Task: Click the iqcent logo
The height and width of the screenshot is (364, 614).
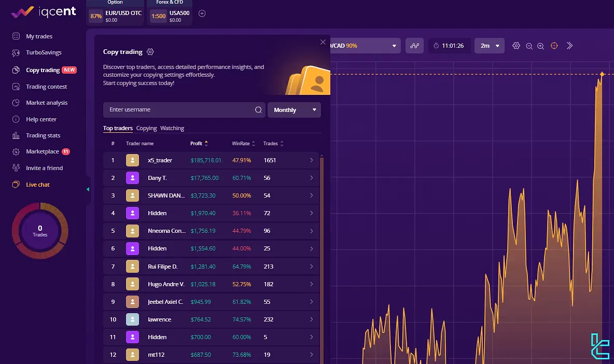Action: pyautogui.click(x=44, y=12)
